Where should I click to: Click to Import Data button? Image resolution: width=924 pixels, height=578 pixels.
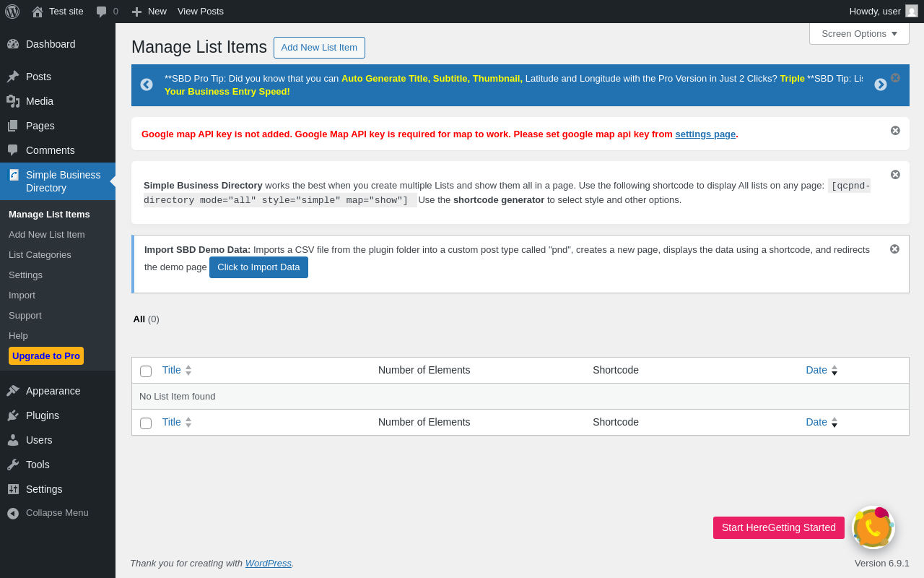point(258,267)
